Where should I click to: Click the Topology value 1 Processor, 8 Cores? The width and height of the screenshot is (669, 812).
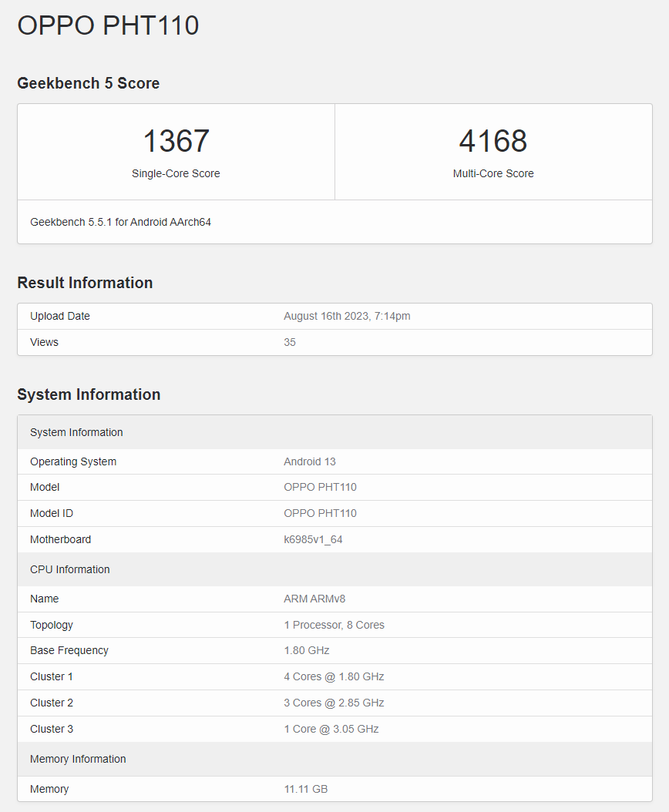coord(334,625)
